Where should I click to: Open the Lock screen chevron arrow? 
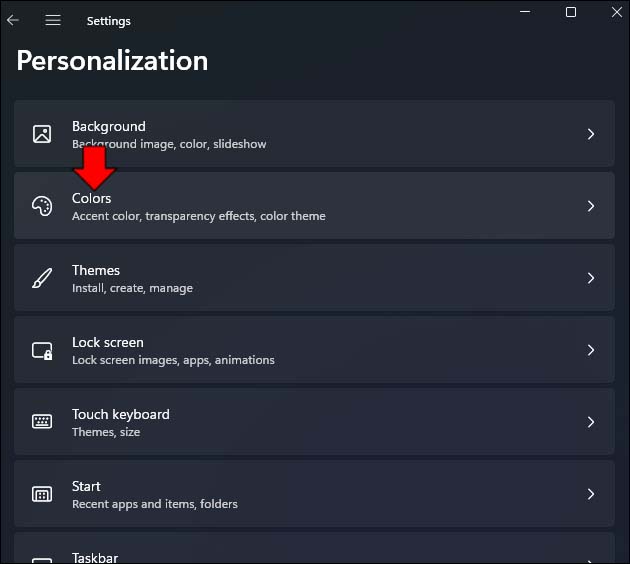pos(591,350)
